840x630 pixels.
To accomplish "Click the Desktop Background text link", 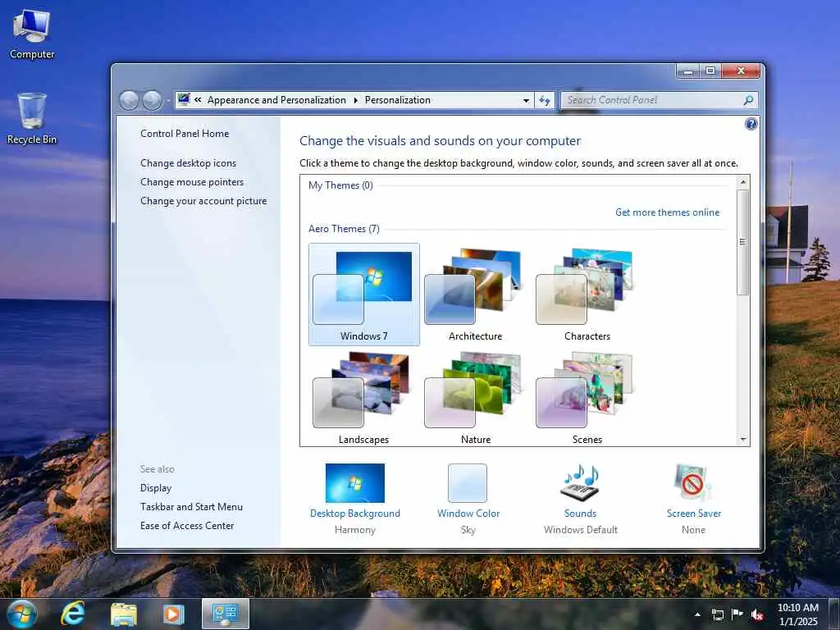I will 354,514.
